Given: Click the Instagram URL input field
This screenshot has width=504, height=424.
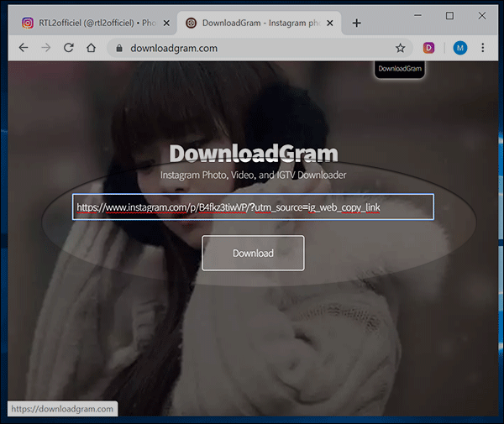Looking at the screenshot, I should tap(253, 207).
